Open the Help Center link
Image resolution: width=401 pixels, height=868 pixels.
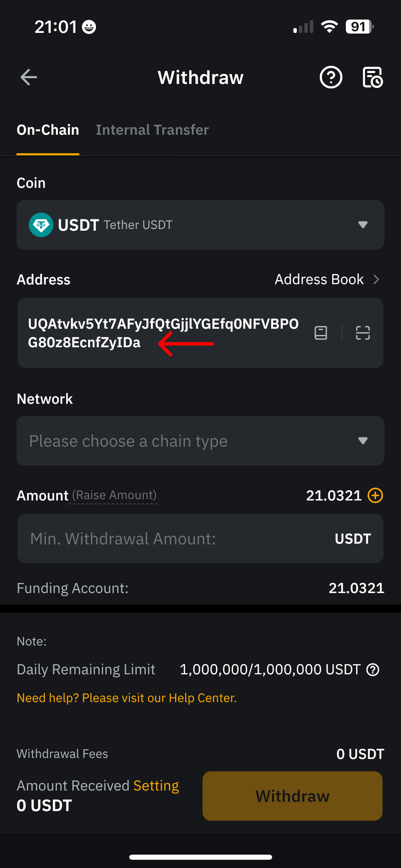pyautogui.click(x=127, y=698)
